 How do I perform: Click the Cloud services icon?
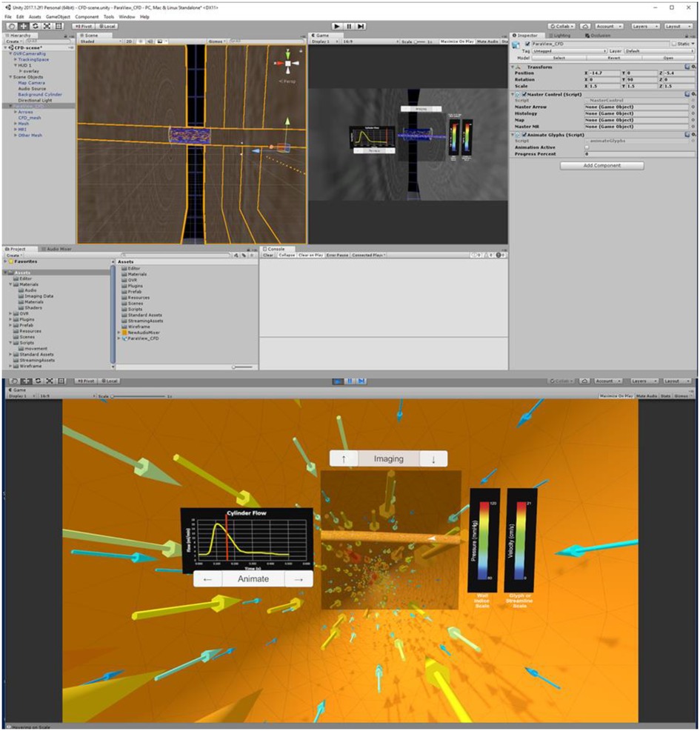point(586,27)
